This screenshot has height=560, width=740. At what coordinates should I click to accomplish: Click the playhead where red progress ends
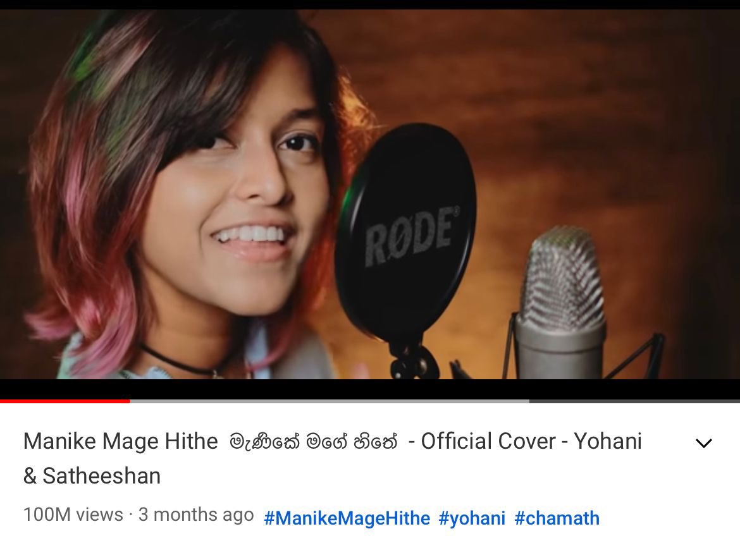pyautogui.click(x=130, y=401)
